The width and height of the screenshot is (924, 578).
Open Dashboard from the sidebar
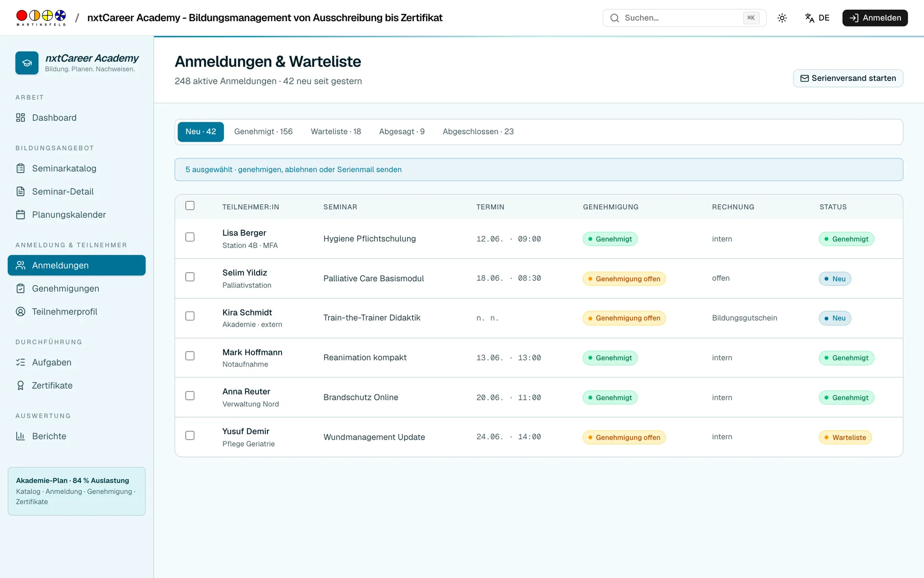point(77,118)
